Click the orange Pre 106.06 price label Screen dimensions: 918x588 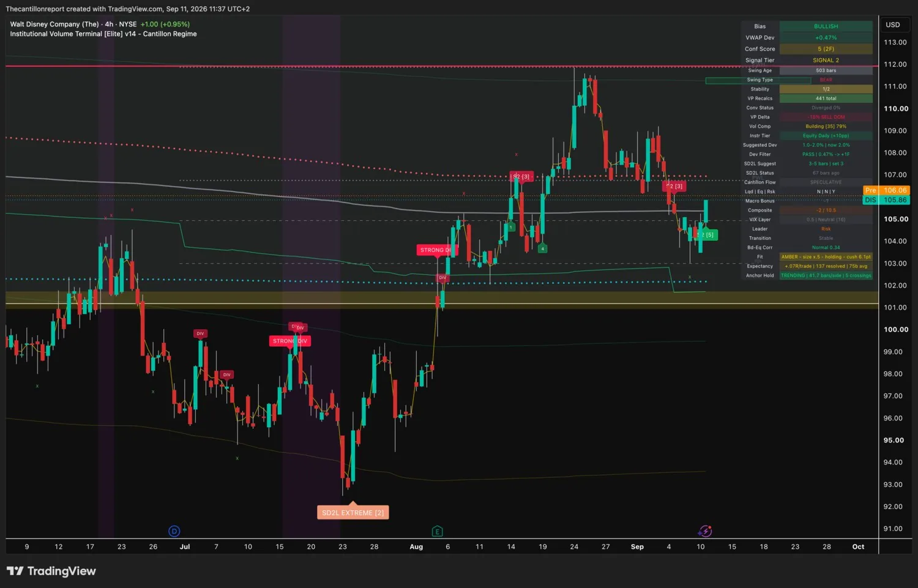pos(886,190)
